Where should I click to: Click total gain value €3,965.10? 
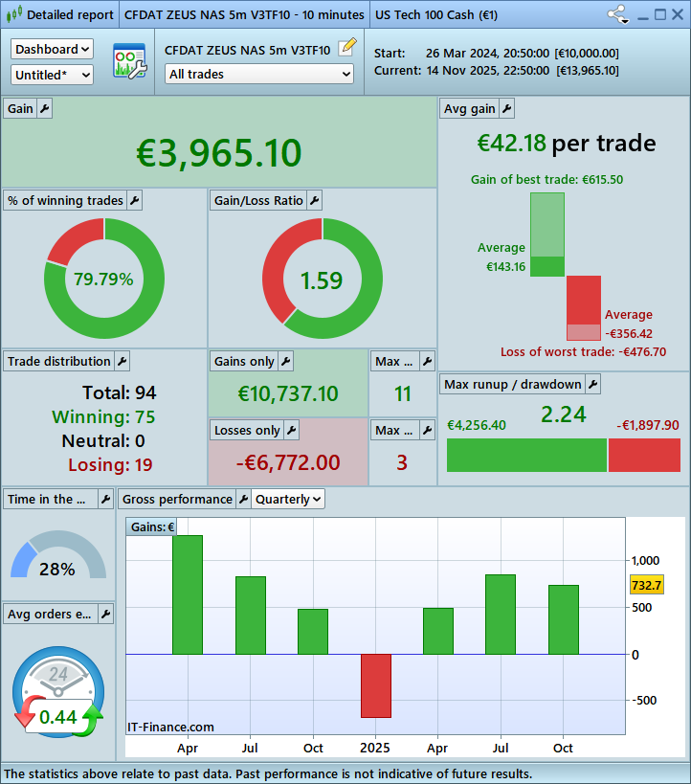tap(219, 153)
